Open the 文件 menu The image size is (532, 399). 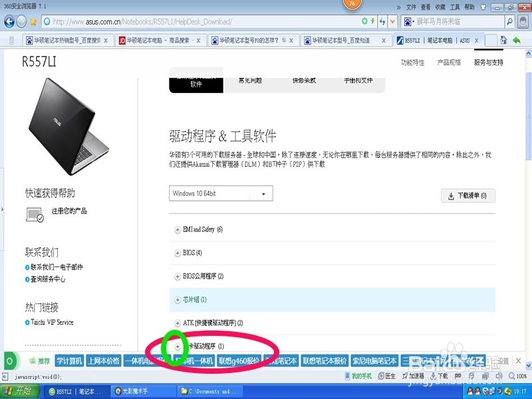(411, 7)
